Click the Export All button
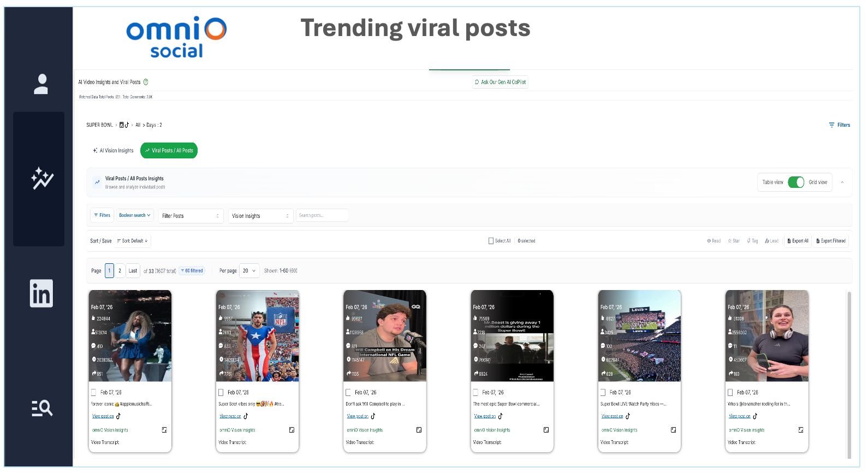Viewport: 868px width, 473px height. [798, 241]
